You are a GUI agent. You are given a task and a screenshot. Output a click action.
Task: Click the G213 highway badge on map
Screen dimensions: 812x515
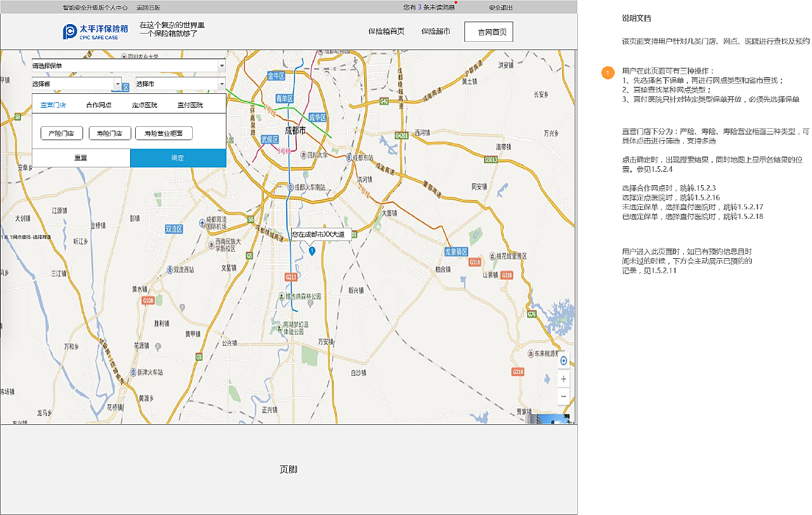[291, 277]
